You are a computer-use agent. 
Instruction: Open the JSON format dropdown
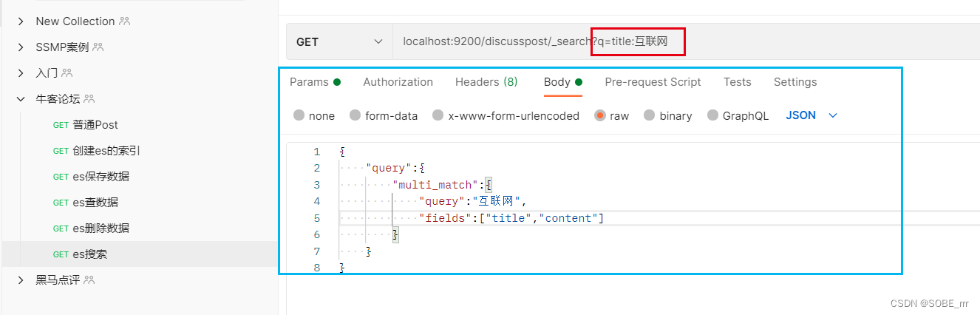pos(811,115)
